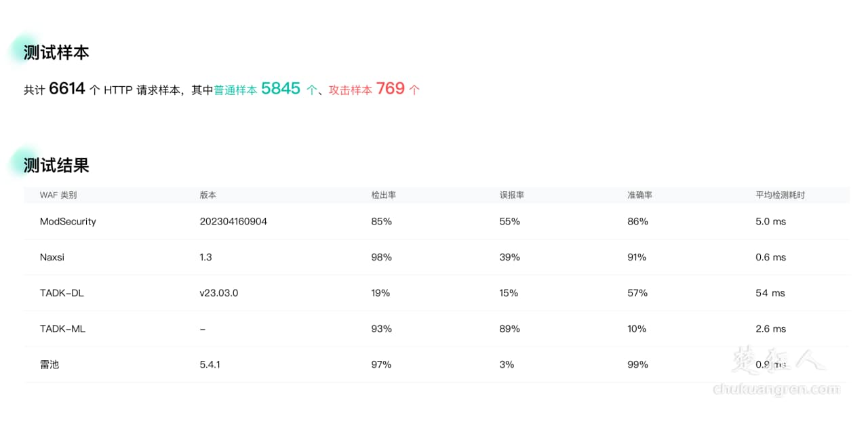Select the 准确率 column header
This screenshot has width=868, height=426.
tap(639, 195)
